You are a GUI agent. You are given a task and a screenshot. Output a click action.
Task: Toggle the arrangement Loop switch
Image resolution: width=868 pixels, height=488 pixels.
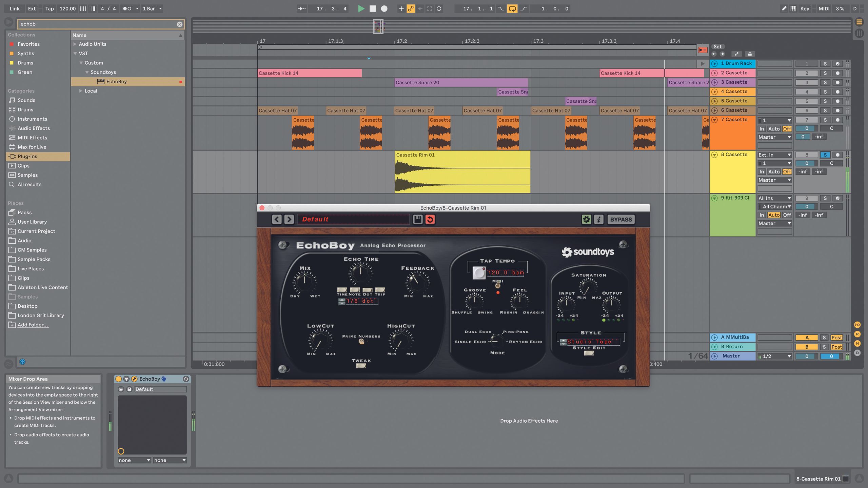pyautogui.click(x=512, y=8)
